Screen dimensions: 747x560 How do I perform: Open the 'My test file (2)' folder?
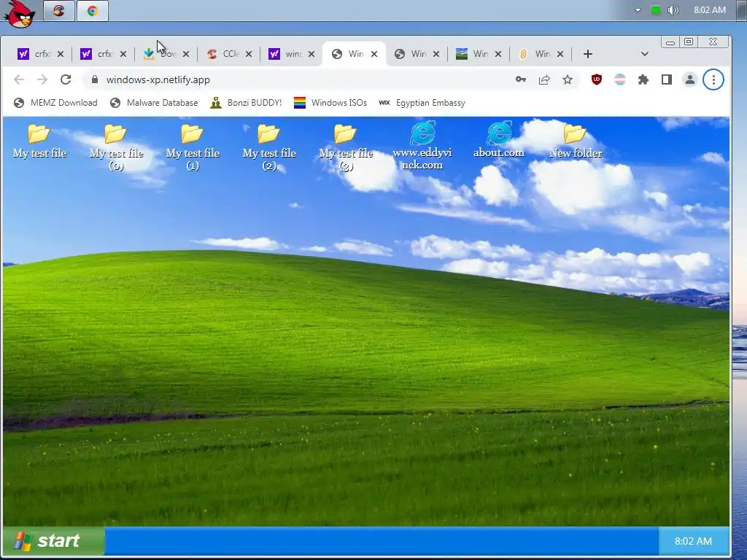[x=269, y=147]
